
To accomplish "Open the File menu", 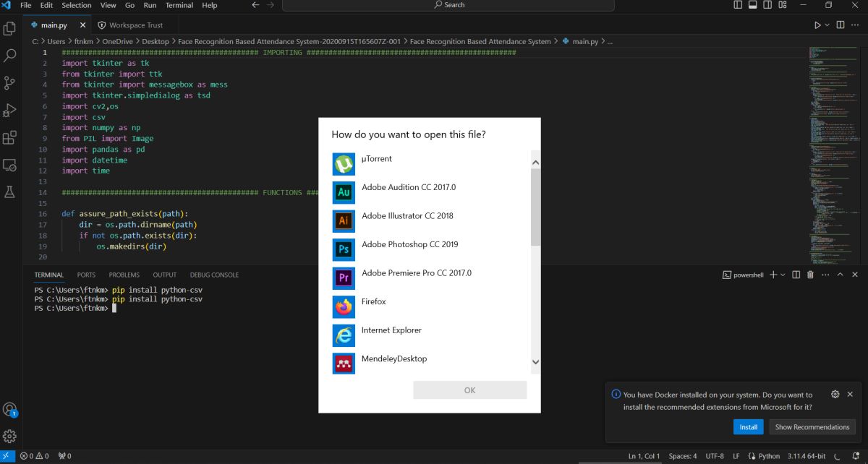I will click(26, 5).
